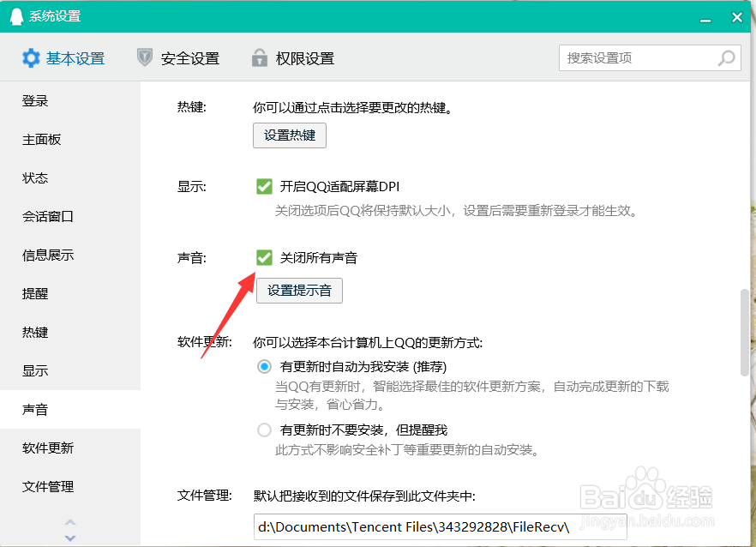
Task: Click the padlock icon for permission settings
Action: 260,58
